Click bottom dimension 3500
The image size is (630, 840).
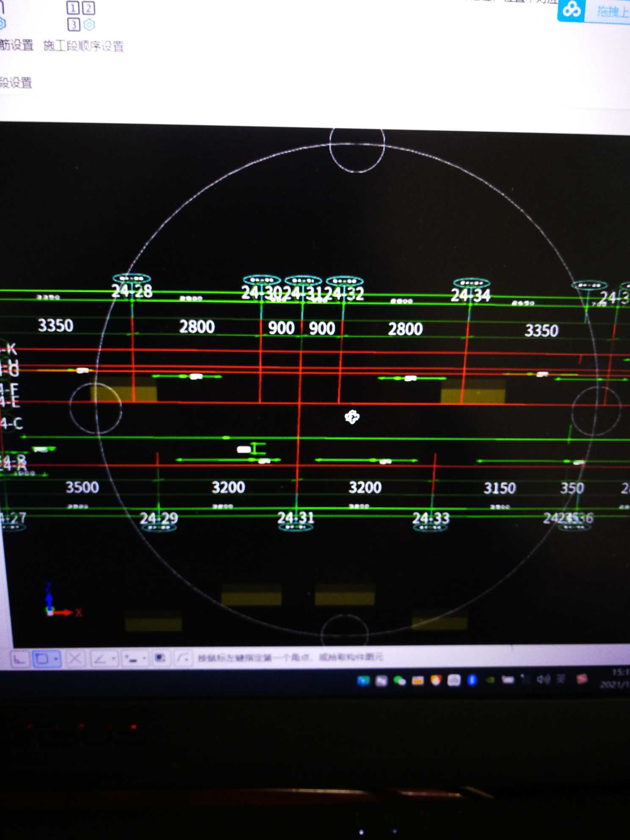coord(82,487)
